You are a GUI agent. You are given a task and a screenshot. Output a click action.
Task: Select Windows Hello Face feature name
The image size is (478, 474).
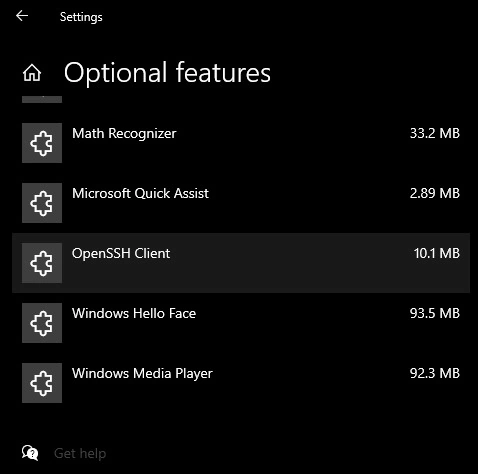coord(134,313)
